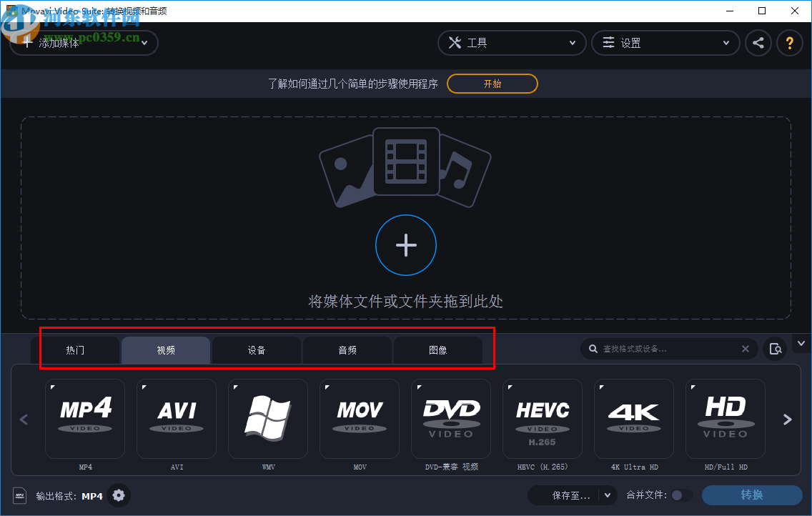This screenshot has width=812, height=516.
Task: Select the AVI output format
Action: 177,420
